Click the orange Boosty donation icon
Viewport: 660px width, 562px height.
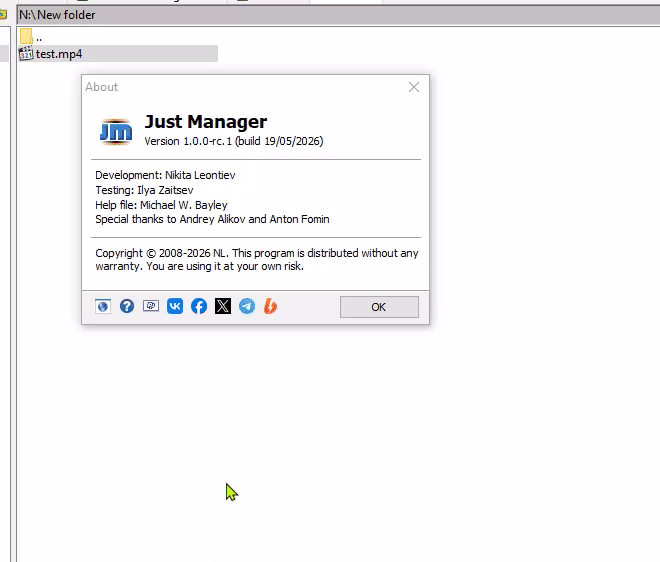pyautogui.click(x=271, y=306)
